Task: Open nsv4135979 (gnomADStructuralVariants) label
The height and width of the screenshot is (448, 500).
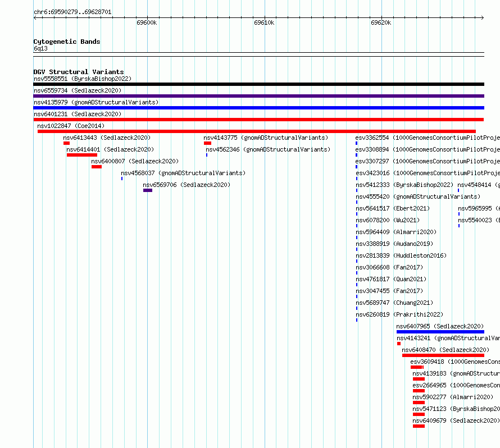Action: (x=96, y=102)
